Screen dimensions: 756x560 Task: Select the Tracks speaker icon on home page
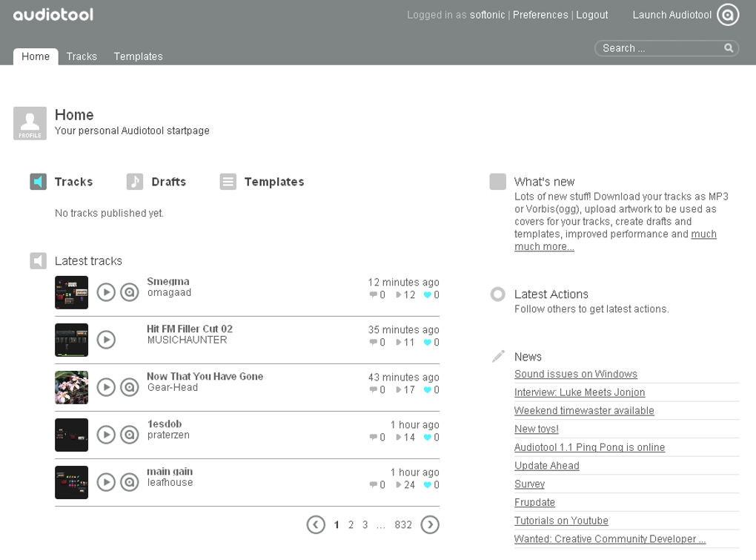coord(37,181)
